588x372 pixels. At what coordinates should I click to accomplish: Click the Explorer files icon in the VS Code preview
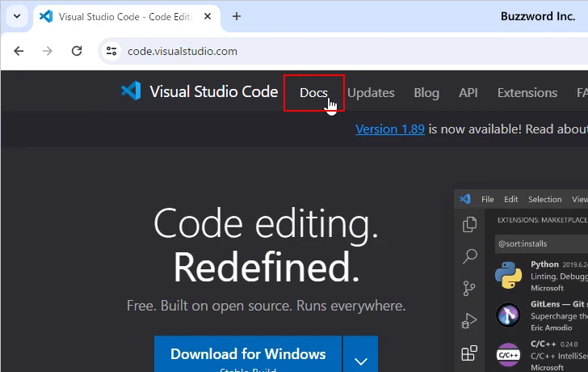(469, 225)
